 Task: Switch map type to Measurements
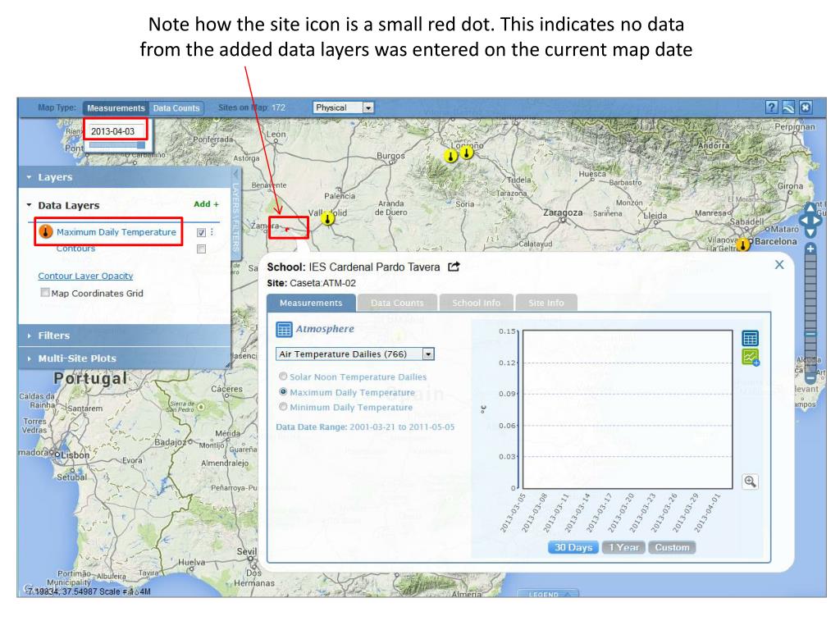tap(116, 107)
